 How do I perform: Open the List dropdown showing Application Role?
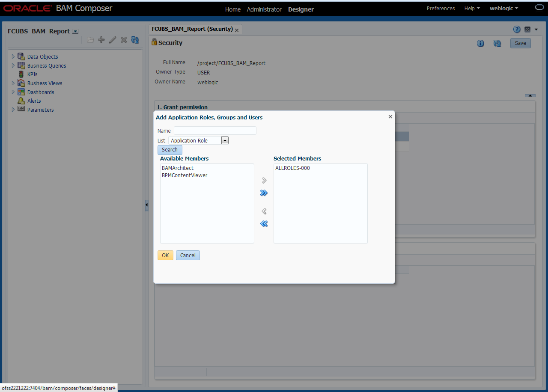click(225, 140)
